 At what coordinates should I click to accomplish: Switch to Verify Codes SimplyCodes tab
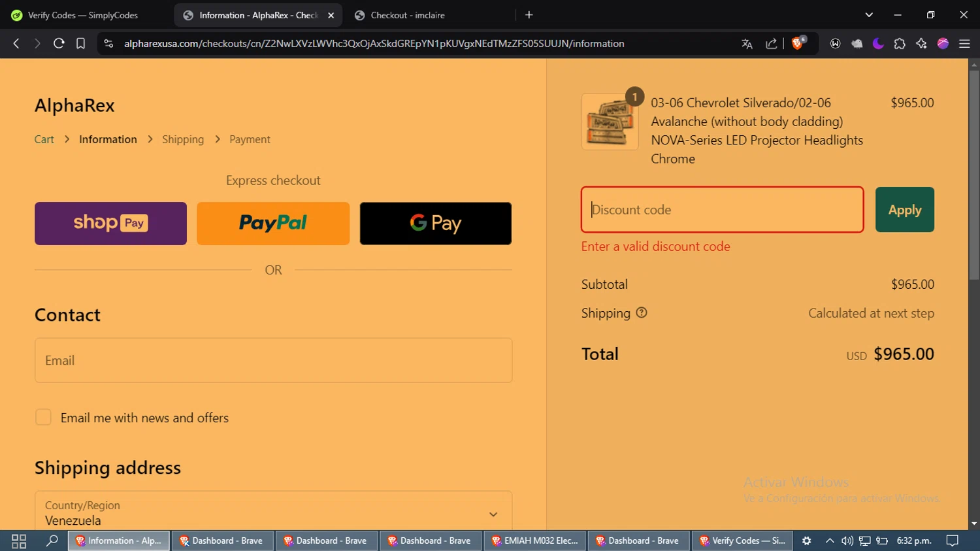pyautogui.click(x=83, y=15)
